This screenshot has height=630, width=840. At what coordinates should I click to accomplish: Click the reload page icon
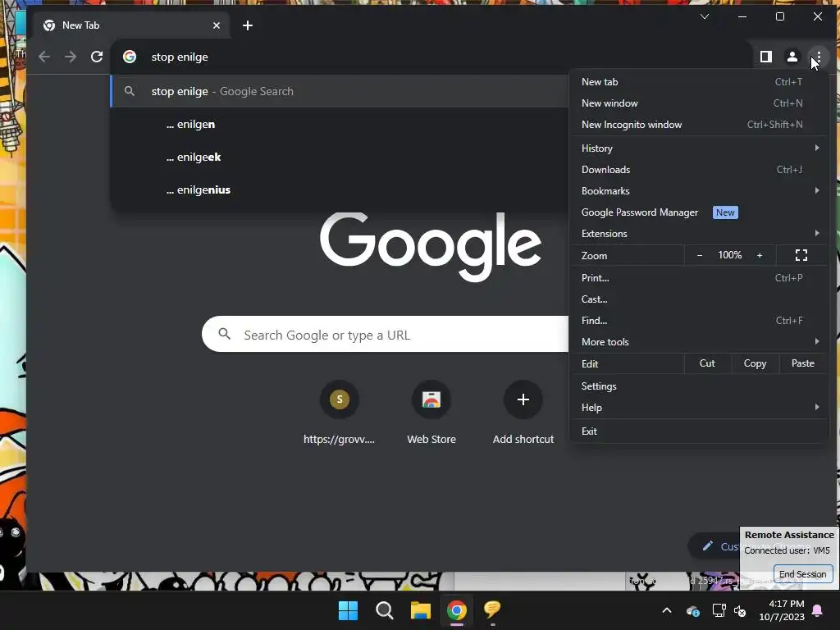tap(97, 57)
